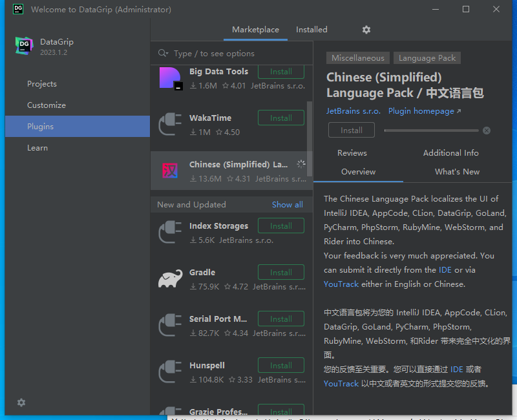517x420 pixels.
Task: Open the Marketplace settings gear icon
Action: pyautogui.click(x=366, y=30)
